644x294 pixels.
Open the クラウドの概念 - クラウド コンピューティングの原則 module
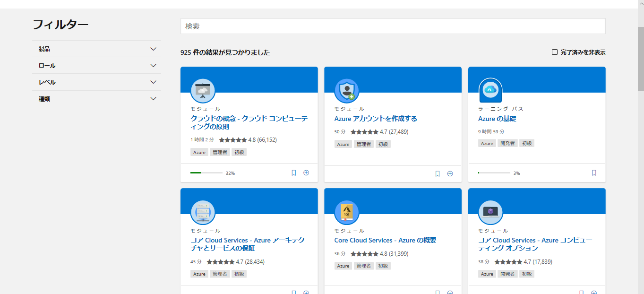click(249, 123)
